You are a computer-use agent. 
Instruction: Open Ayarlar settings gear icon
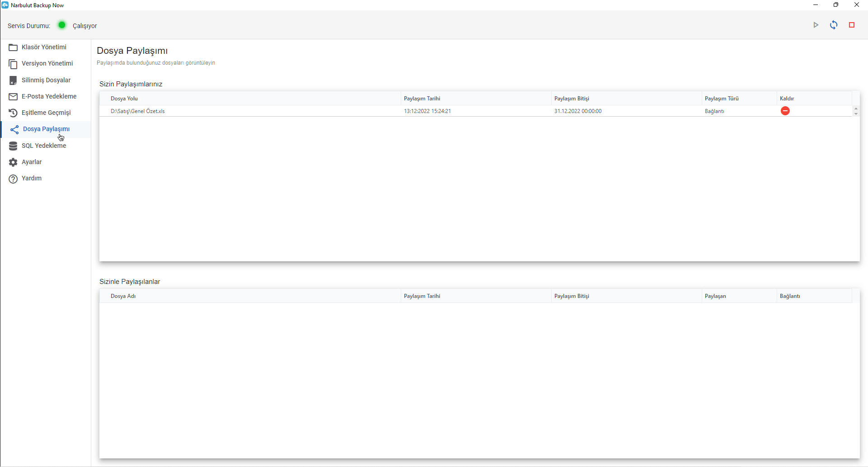pos(13,162)
